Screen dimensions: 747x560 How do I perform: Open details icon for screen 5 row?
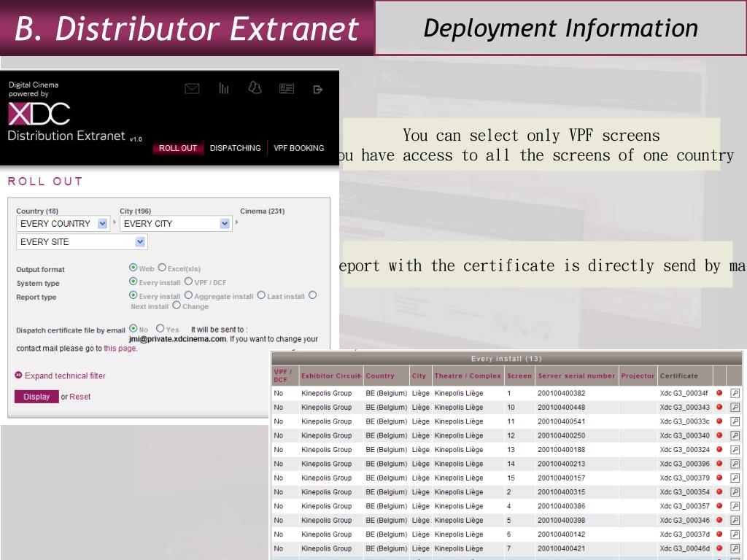coord(735,520)
